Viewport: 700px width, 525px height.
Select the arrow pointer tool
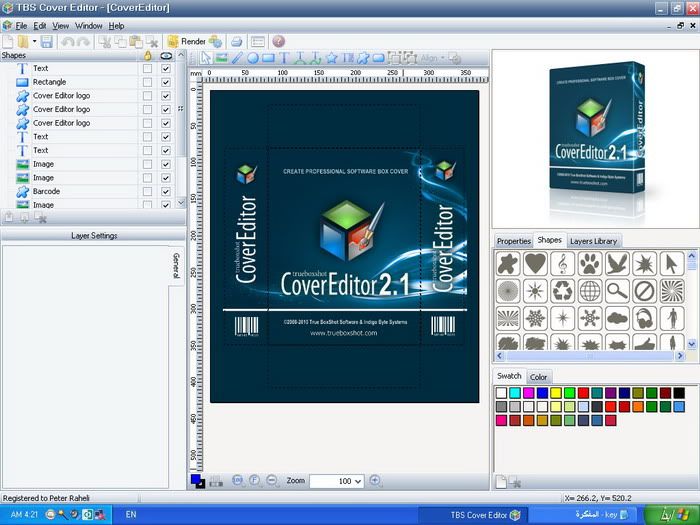[x=205, y=58]
